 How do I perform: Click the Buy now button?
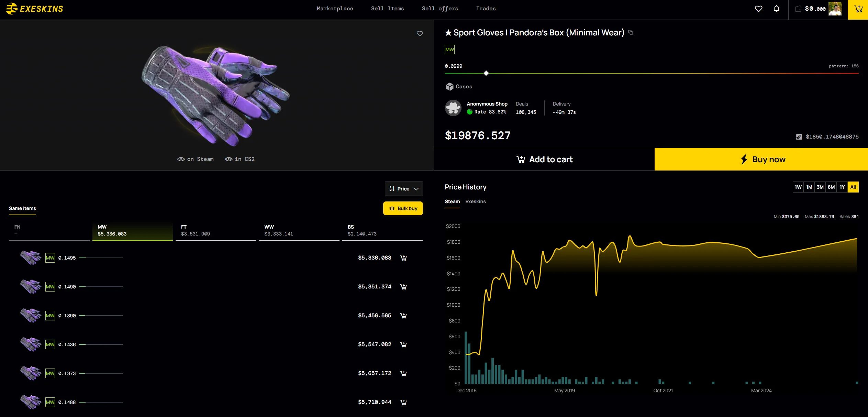pos(761,159)
